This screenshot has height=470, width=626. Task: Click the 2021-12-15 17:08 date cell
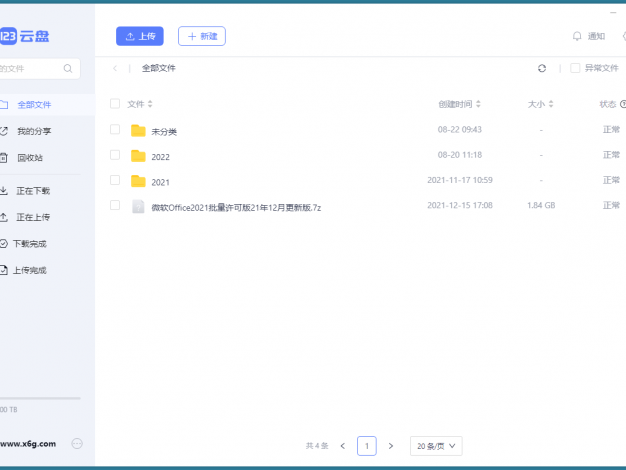tap(460, 205)
